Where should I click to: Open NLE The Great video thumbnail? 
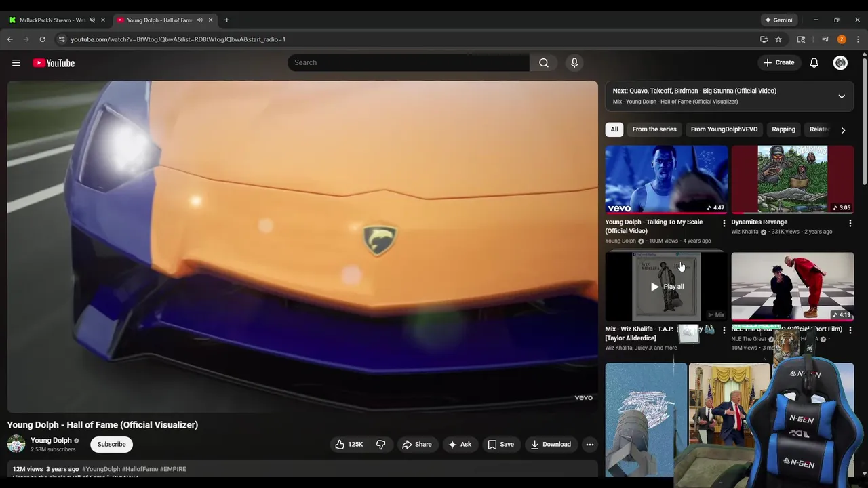(x=793, y=287)
